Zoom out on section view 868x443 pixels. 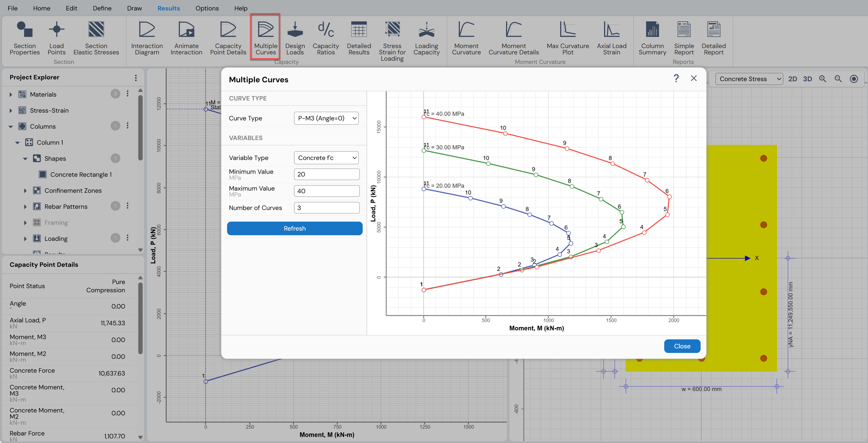point(838,79)
